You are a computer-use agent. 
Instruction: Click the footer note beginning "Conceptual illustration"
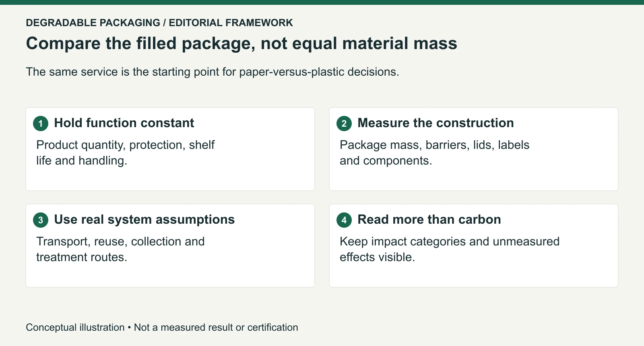[x=162, y=327]
